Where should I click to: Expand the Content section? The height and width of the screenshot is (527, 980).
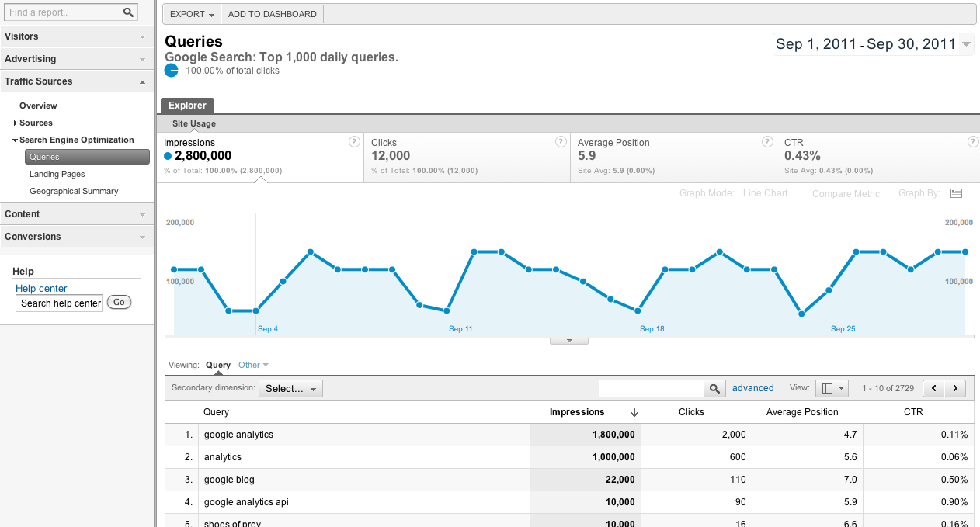point(77,214)
